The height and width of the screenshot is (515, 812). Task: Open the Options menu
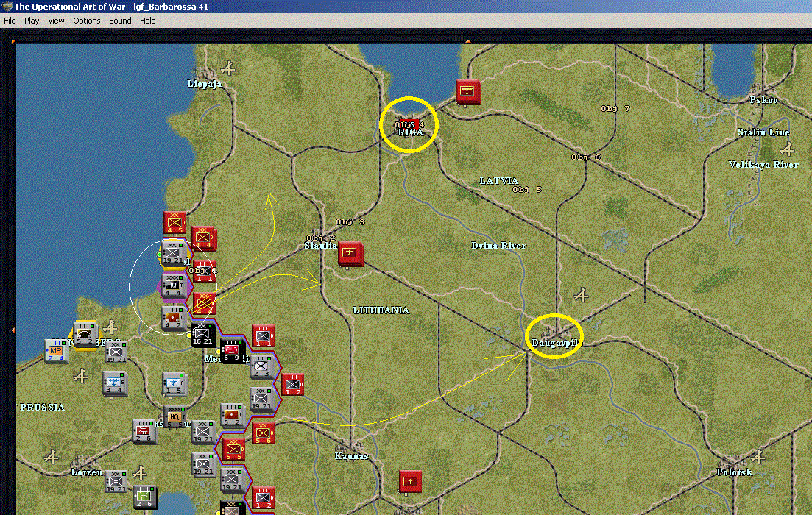pos(86,21)
